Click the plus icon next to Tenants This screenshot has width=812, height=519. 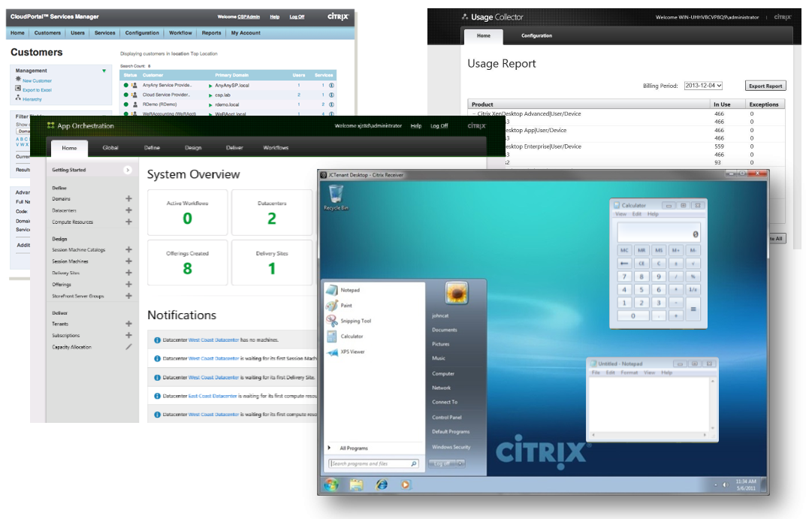click(x=128, y=324)
